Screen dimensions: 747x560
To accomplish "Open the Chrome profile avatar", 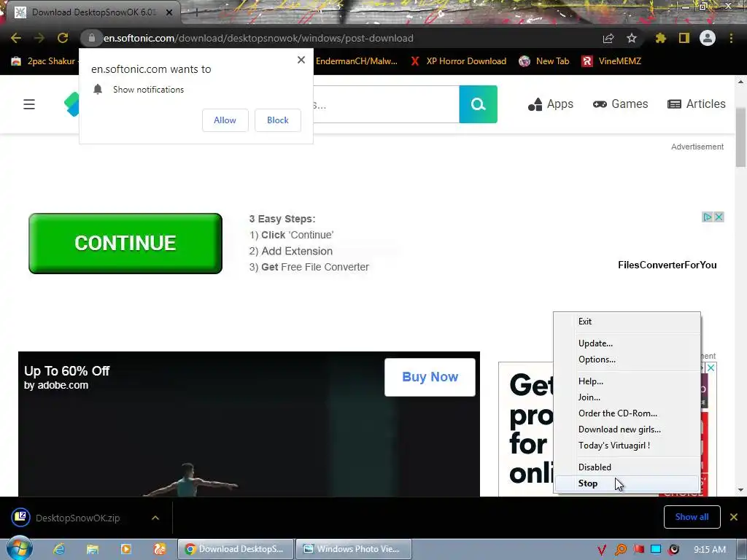I will click(x=708, y=38).
